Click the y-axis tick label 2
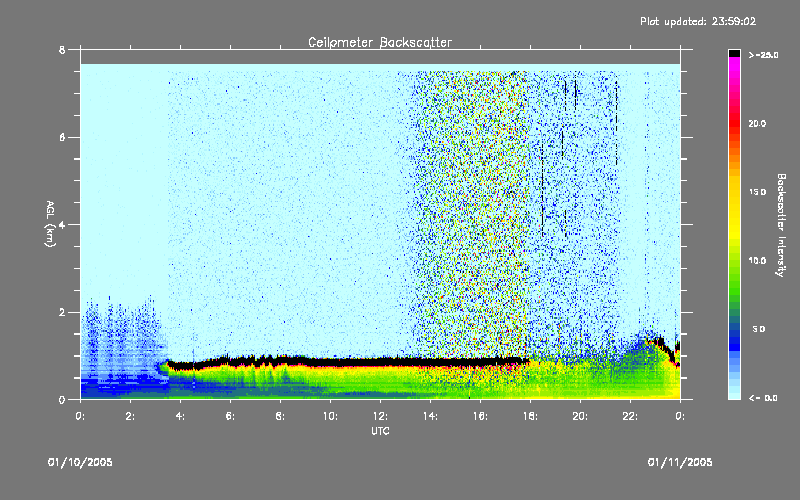The height and width of the screenshot is (500, 800). pyautogui.click(x=62, y=312)
